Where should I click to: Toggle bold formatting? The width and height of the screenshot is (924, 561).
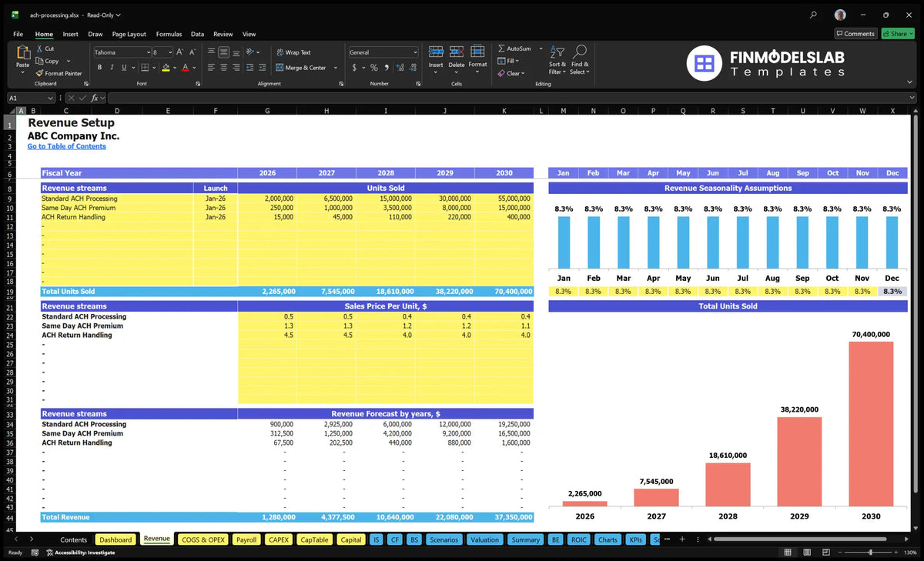point(99,68)
